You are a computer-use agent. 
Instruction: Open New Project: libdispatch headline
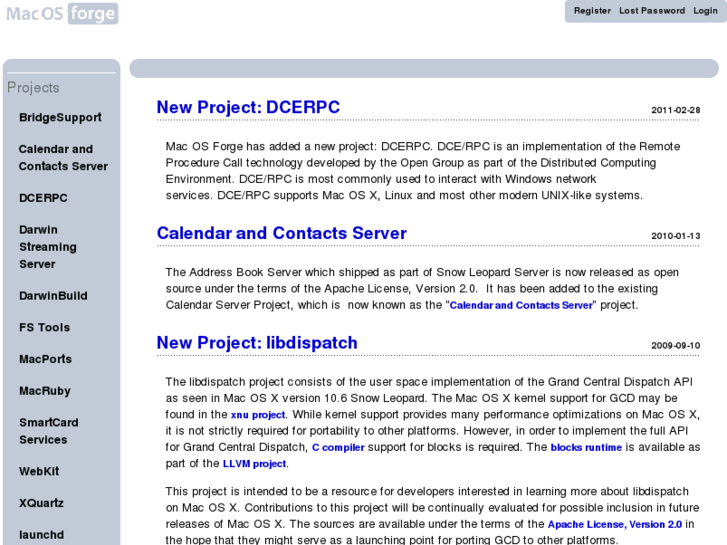pyautogui.click(x=257, y=343)
